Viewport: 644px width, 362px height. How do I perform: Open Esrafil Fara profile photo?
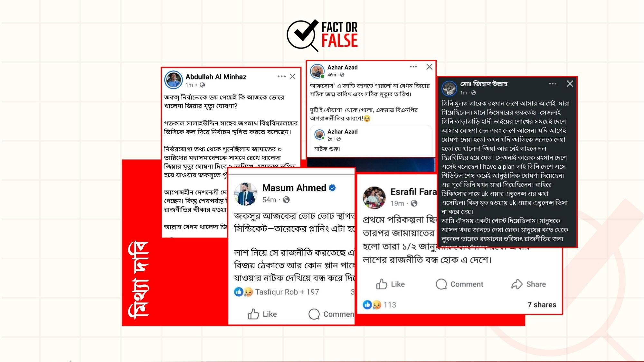(374, 198)
